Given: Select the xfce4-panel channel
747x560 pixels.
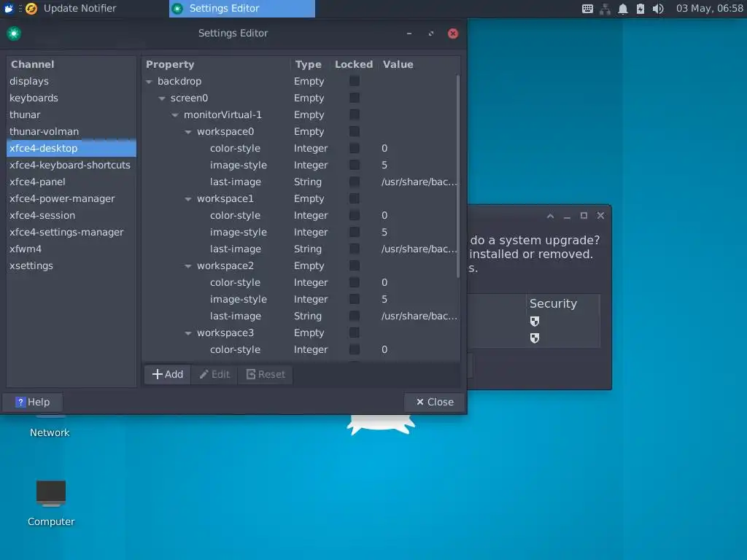Looking at the screenshot, I should tap(71, 182).
